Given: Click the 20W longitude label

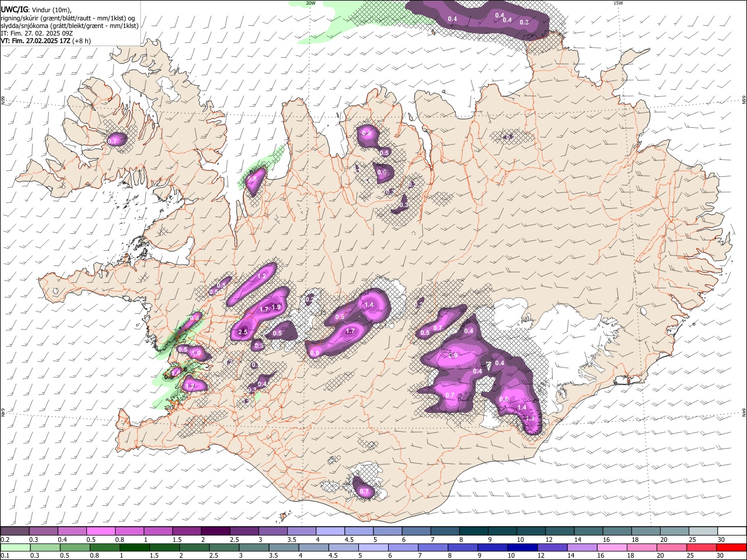Looking at the screenshot, I should tap(310, 3).
